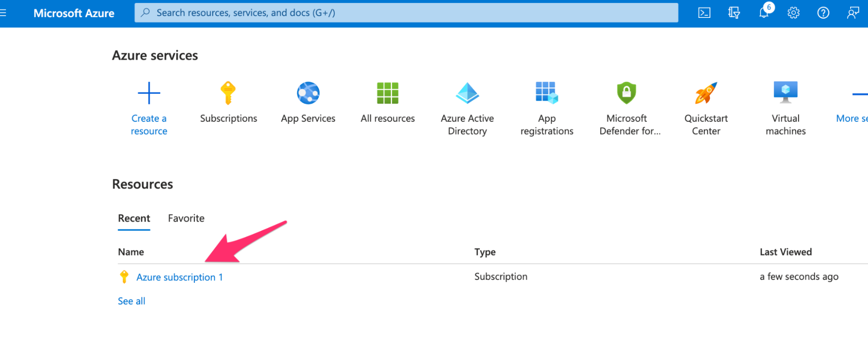Screen dimensions: 868x338
Task: Click the Name column header
Action: pyautogui.click(x=131, y=252)
